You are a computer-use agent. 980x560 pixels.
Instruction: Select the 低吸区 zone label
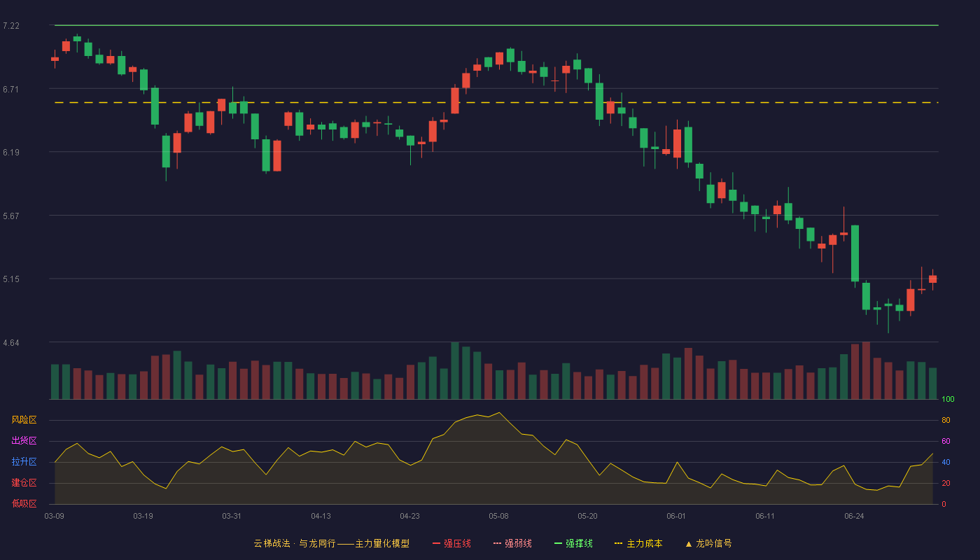pos(24,503)
